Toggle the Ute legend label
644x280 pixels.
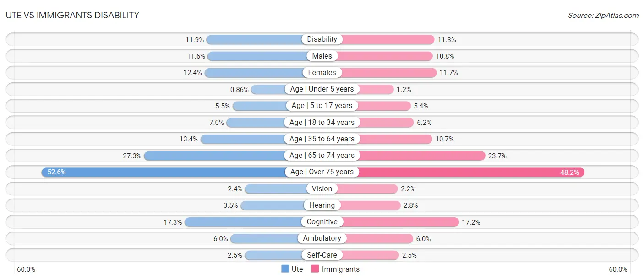297,269
